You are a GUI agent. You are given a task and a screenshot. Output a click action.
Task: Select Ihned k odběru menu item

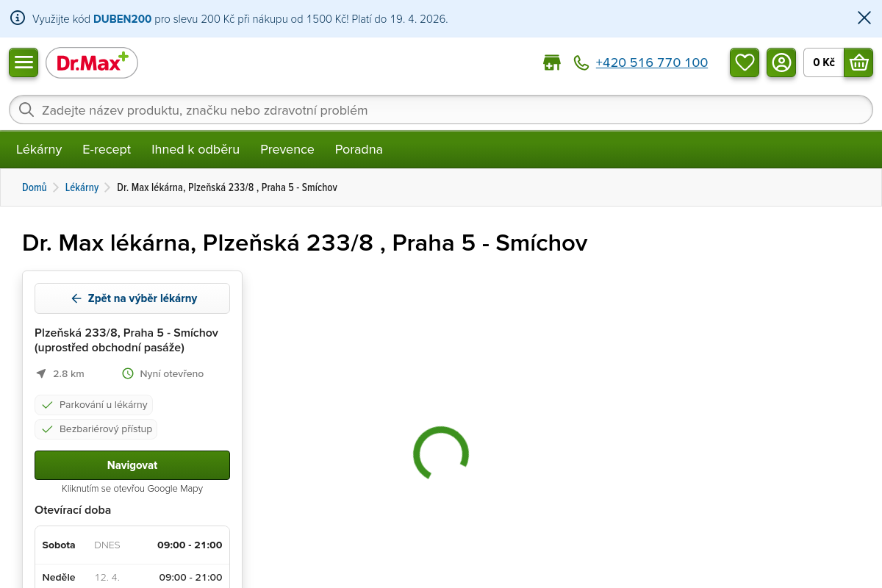click(196, 149)
